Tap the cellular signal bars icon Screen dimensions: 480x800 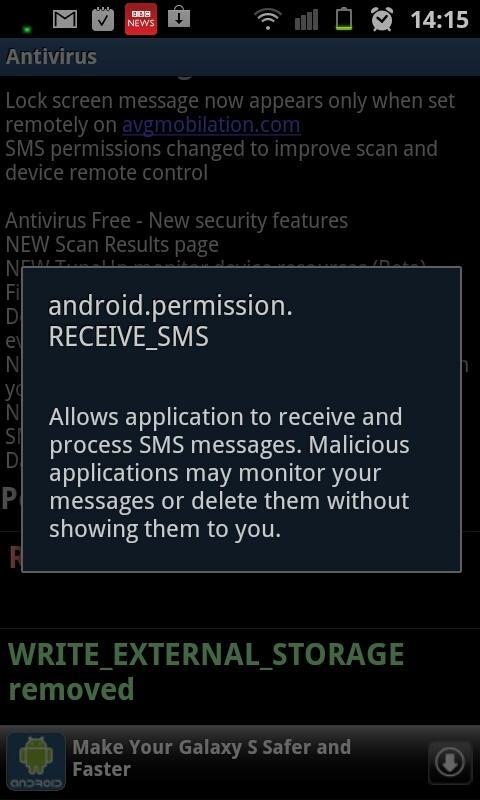tap(306, 19)
